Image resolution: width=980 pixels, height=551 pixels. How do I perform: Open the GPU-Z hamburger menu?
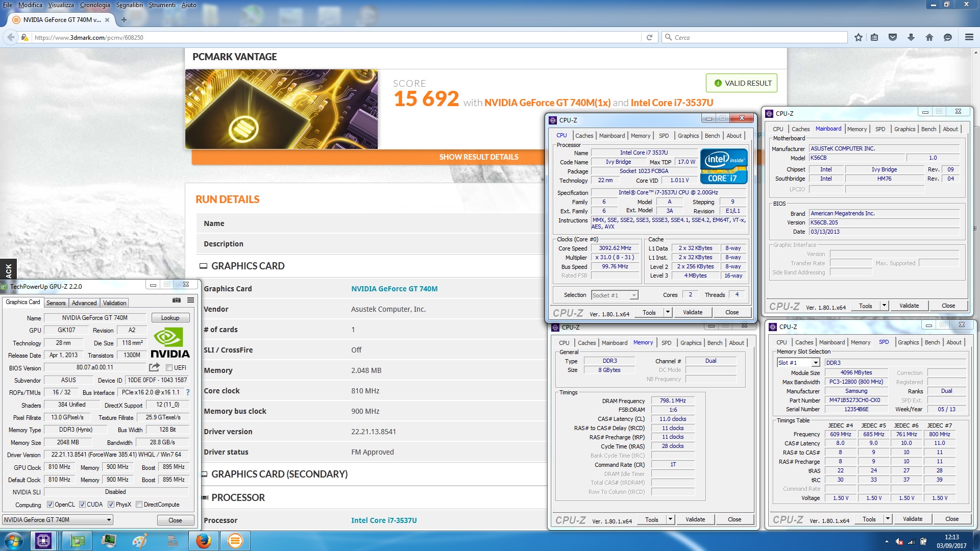click(190, 300)
